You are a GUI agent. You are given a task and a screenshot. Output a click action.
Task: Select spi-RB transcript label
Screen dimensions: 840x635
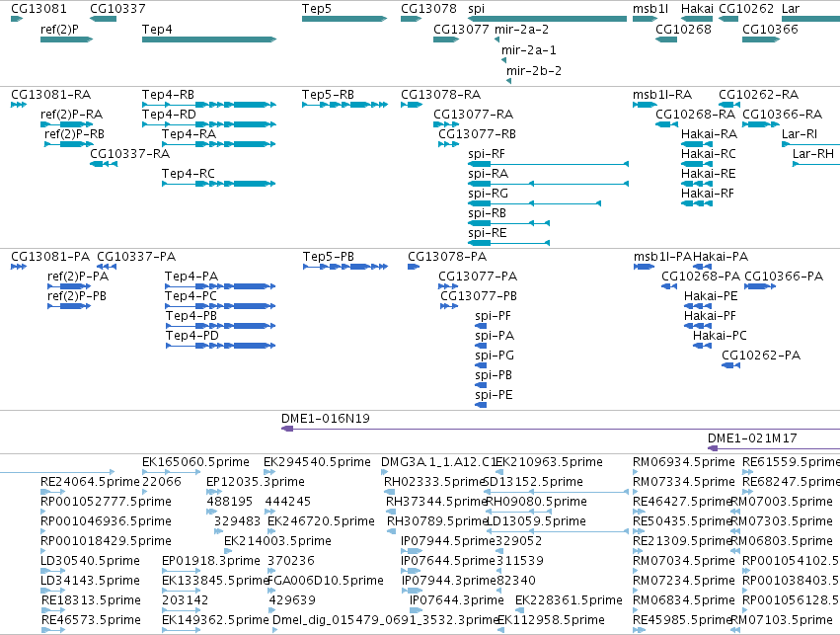tap(487, 213)
